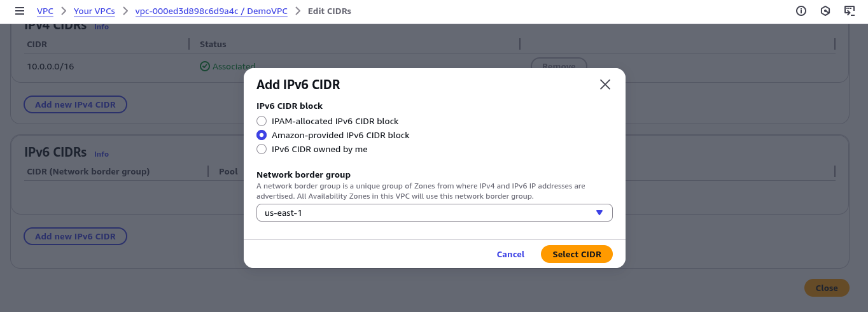Choose IPv6 CIDR owned by me
Viewport: 868px width, 312px height.
click(x=262, y=149)
